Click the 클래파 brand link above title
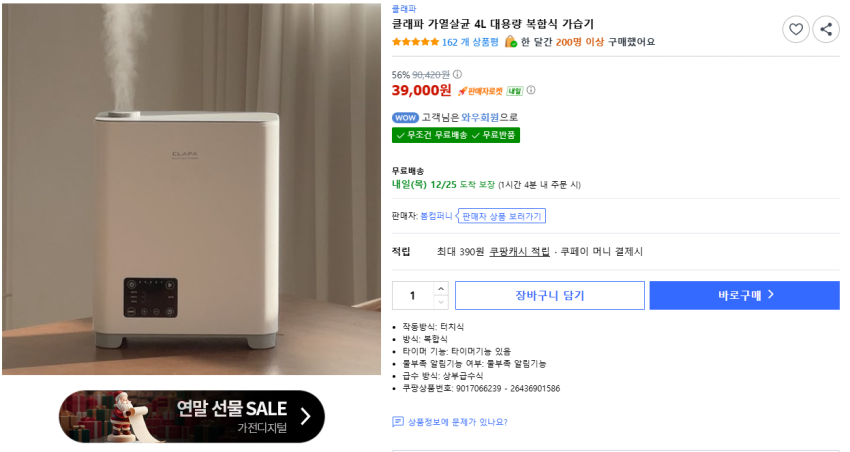The image size is (850, 452). click(406, 7)
